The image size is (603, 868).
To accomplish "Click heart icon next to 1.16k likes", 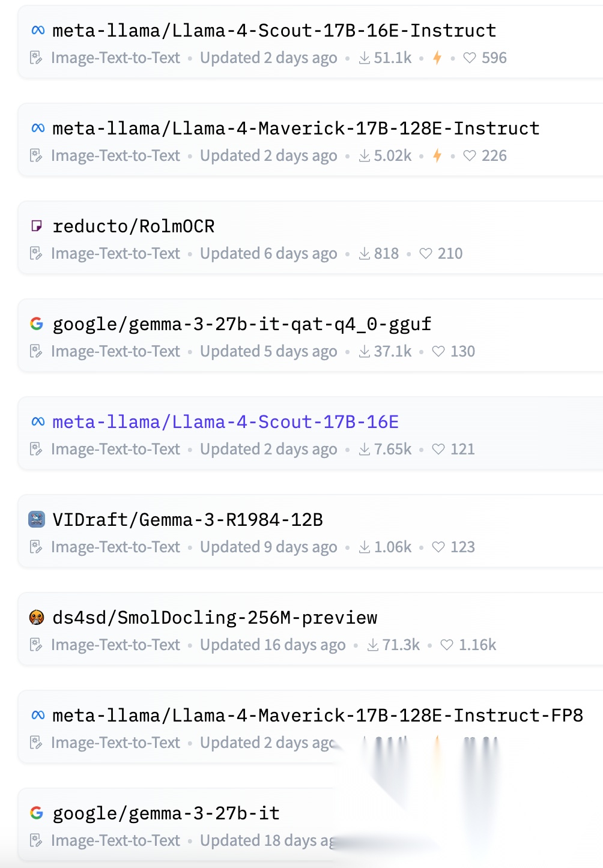I will pos(447,645).
